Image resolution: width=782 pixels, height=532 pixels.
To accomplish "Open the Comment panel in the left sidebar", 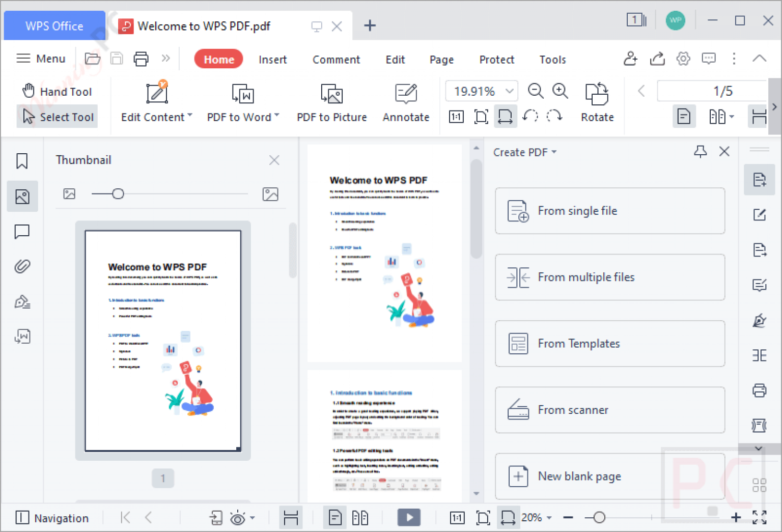I will [22, 232].
